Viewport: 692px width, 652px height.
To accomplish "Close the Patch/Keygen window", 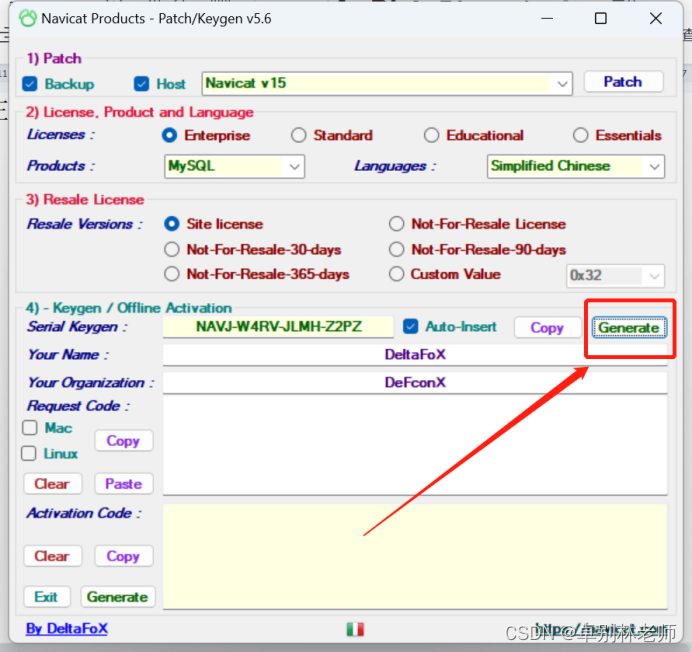I will [656, 19].
